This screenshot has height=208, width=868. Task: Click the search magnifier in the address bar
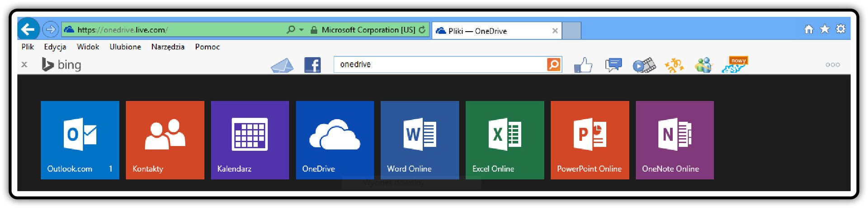tap(291, 30)
